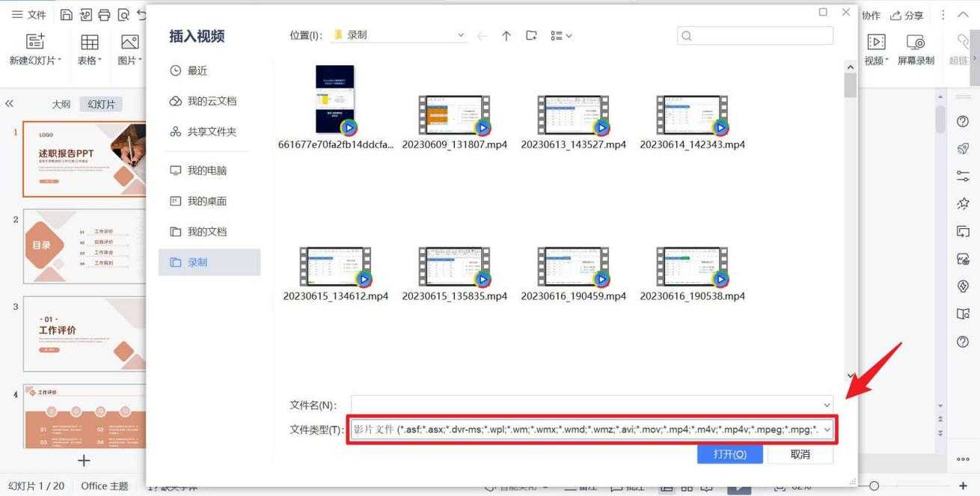980x496 pixels.
Task: Click the open (打开) button
Action: tap(729, 454)
